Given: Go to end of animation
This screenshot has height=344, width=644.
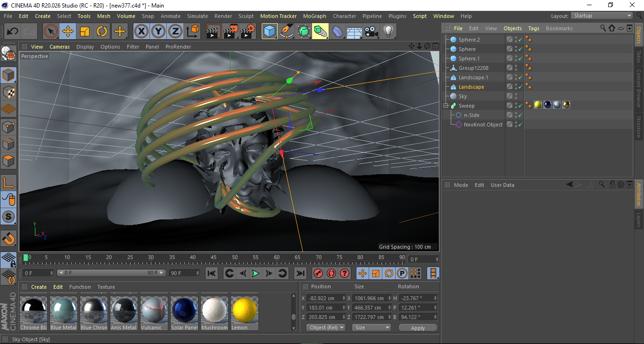Looking at the screenshot, I should tap(300, 273).
